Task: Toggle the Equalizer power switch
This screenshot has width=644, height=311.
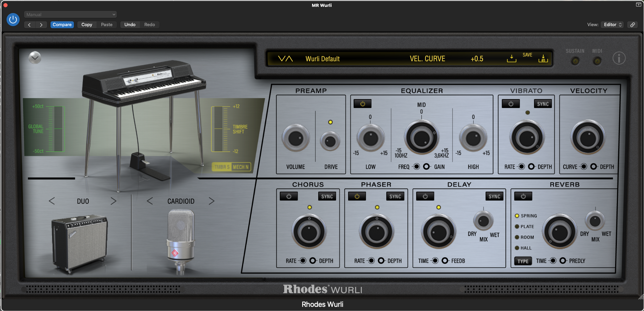Action: (x=363, y=104)
